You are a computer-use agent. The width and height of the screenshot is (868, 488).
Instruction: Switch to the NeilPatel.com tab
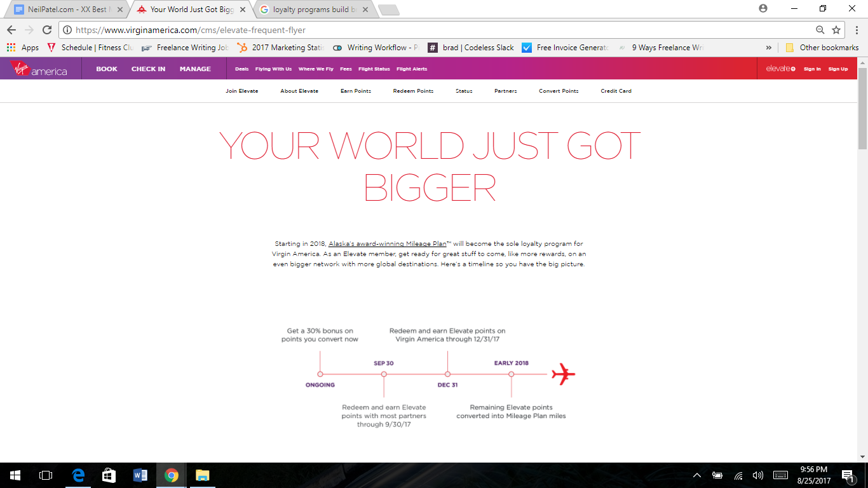tap(67, 10)
